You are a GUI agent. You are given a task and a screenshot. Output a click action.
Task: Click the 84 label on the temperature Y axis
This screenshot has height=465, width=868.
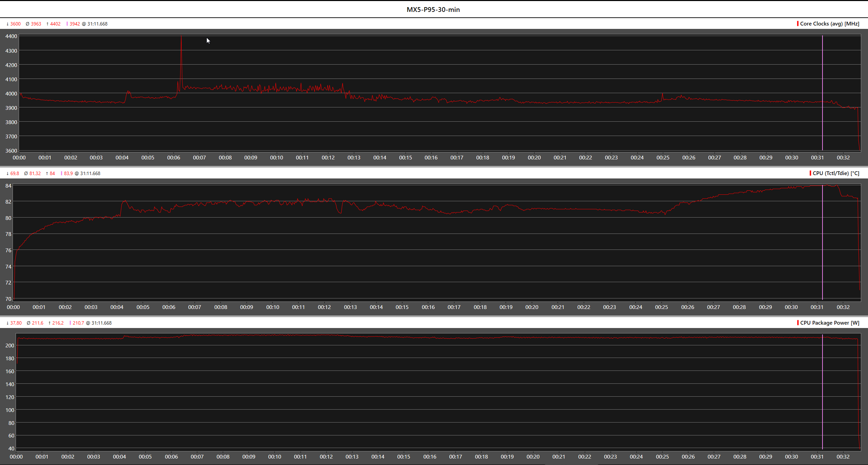pos(8,186)
